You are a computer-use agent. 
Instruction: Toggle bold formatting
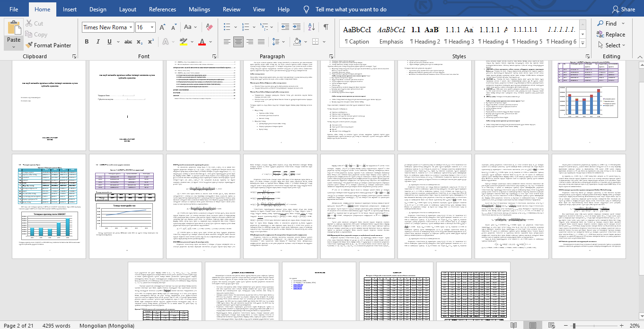(x=87, y=42)
